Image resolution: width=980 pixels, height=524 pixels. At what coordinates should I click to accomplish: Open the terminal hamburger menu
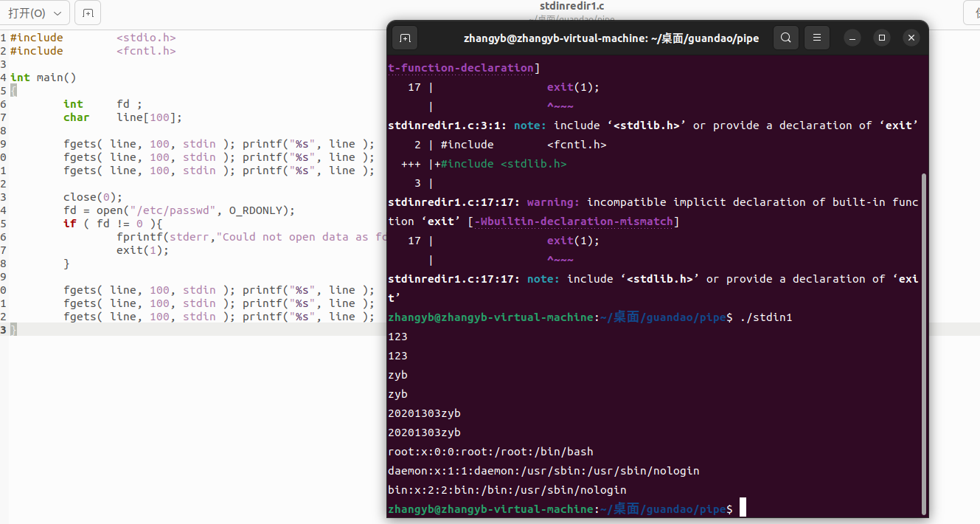[816, 38]
